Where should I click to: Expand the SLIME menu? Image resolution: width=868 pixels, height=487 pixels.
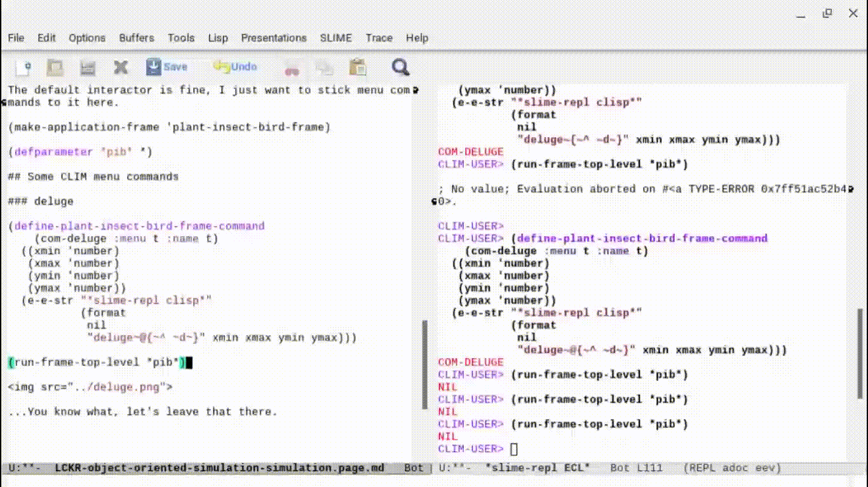[x=336, y=38]
